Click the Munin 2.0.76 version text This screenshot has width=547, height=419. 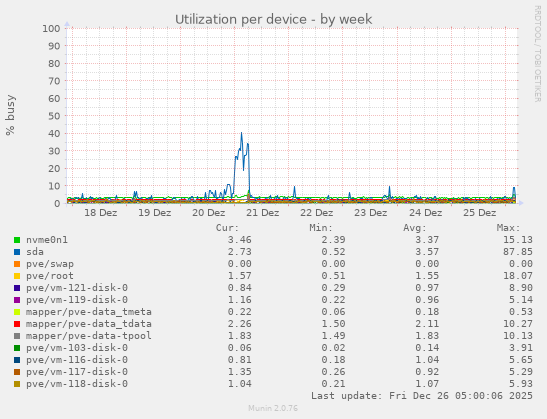(273, 408)
